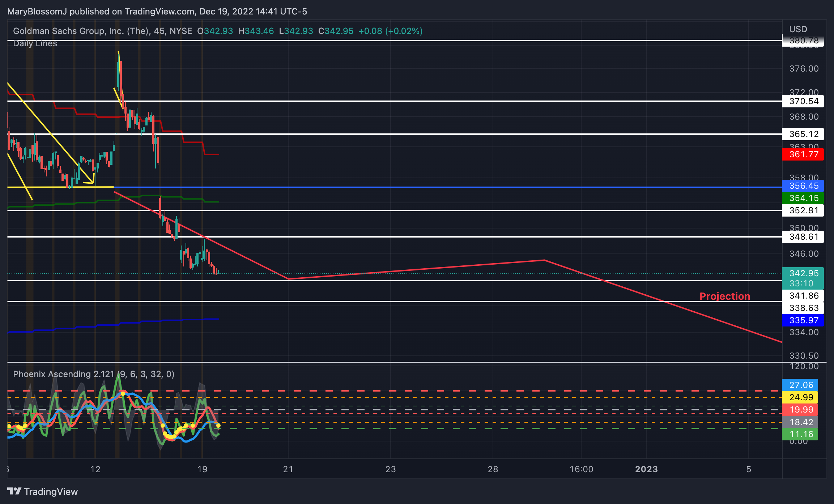Click the red 19.99 indicator label
834x504 pixels.
pos(800,410)
